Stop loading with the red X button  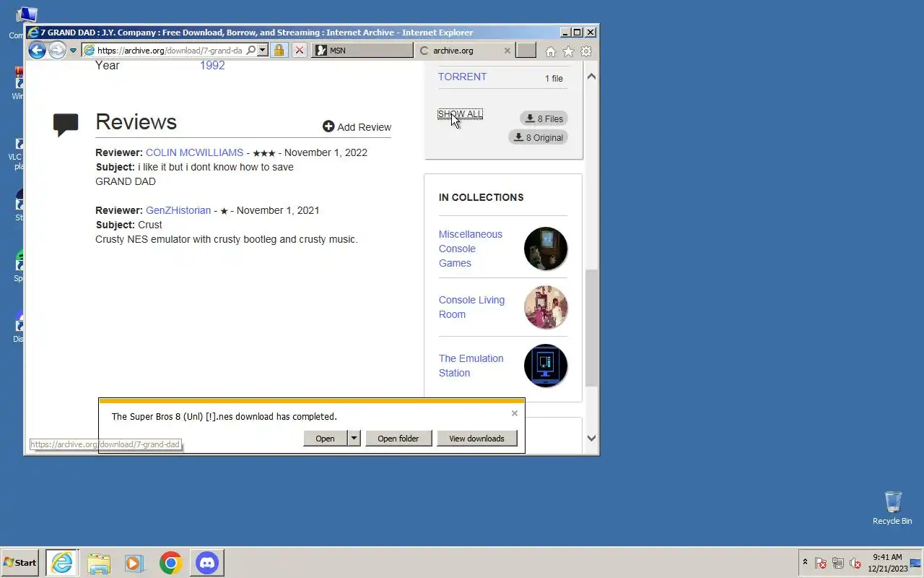300,51
